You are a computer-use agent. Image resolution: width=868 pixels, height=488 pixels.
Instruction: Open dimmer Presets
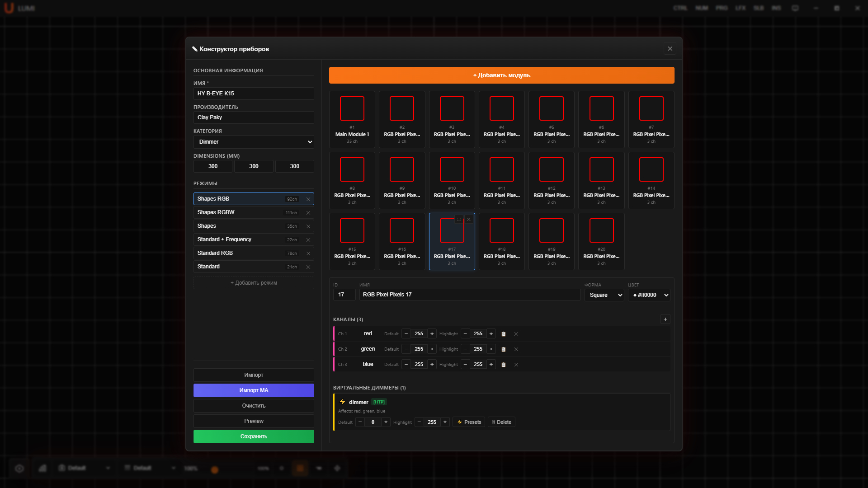(469, 422)
